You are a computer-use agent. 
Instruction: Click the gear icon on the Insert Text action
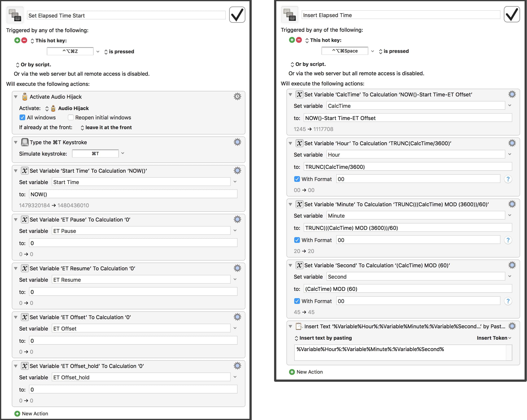click(x=512, y=326)
